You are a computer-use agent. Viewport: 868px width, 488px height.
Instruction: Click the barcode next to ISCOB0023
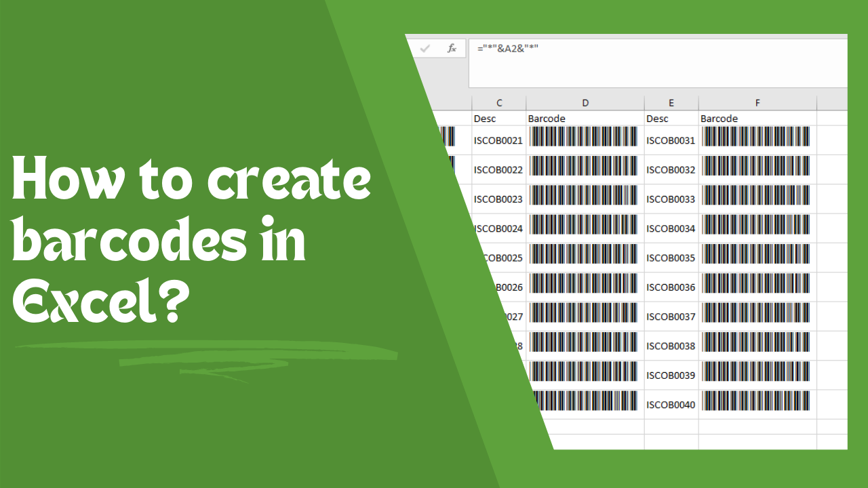(x=584, y=195)
